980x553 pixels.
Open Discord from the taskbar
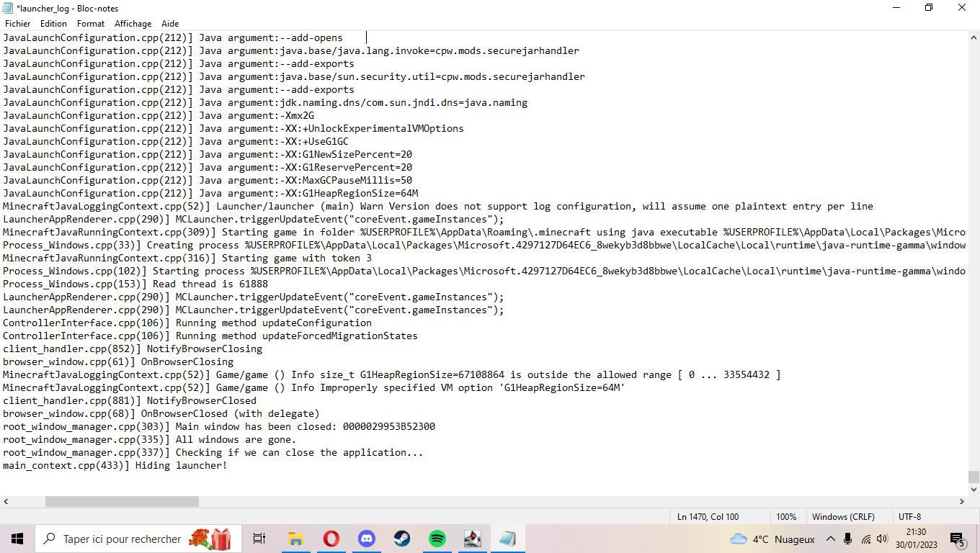366,539
